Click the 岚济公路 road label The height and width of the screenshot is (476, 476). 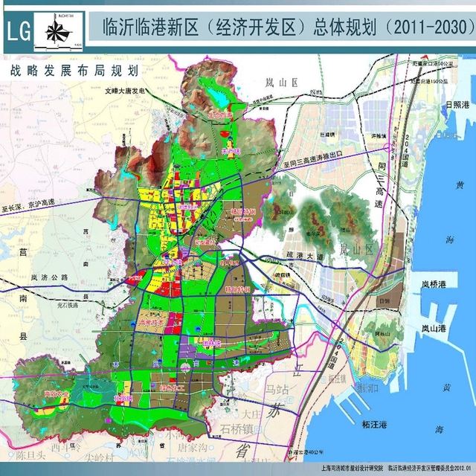[x=50, y=277]
